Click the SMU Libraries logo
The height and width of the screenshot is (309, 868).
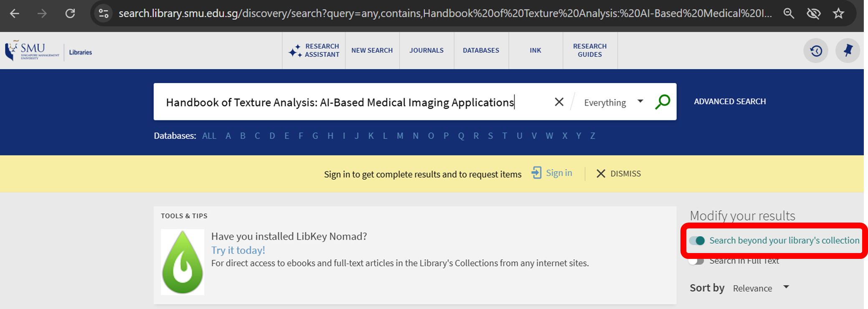click(48, 51)
